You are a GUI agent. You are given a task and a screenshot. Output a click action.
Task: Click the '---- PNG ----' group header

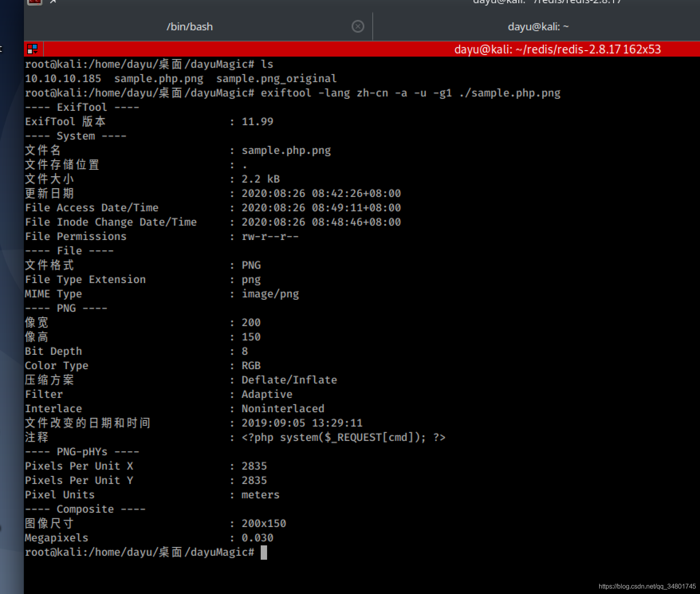click(x=66, y=308)
